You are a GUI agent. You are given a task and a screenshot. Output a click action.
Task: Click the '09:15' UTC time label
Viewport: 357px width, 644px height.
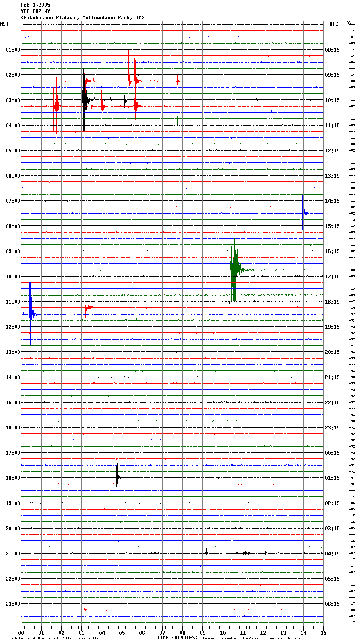332,75
